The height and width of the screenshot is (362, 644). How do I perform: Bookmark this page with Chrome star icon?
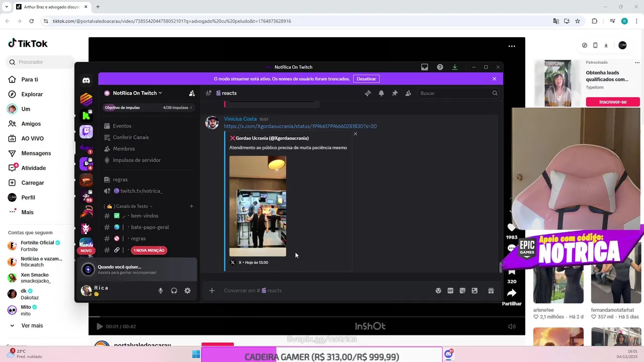point(578,21)
